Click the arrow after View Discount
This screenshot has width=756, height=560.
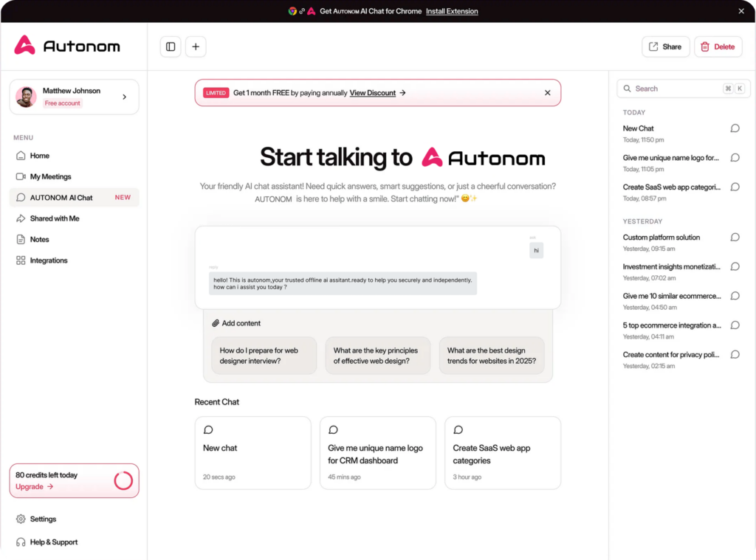[402, 93]
